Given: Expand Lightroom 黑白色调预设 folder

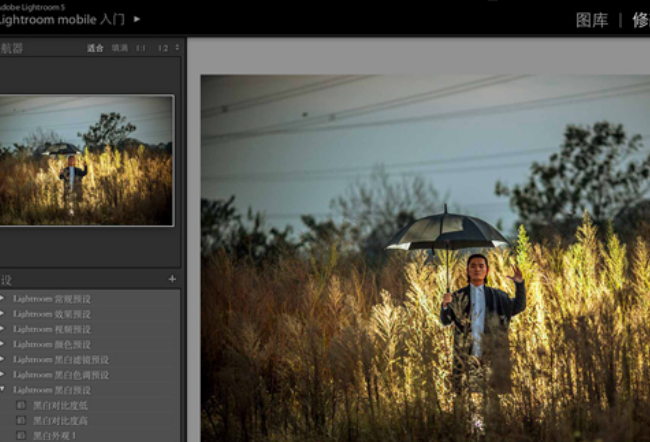Looking at the screenshot, I should tap(3, 374).
